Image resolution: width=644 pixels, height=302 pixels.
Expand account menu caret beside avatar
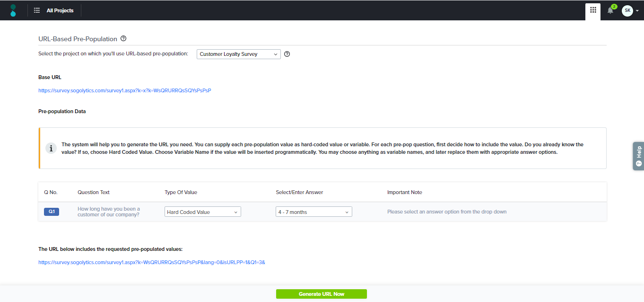pyautogui.click(x=637, y=11)
